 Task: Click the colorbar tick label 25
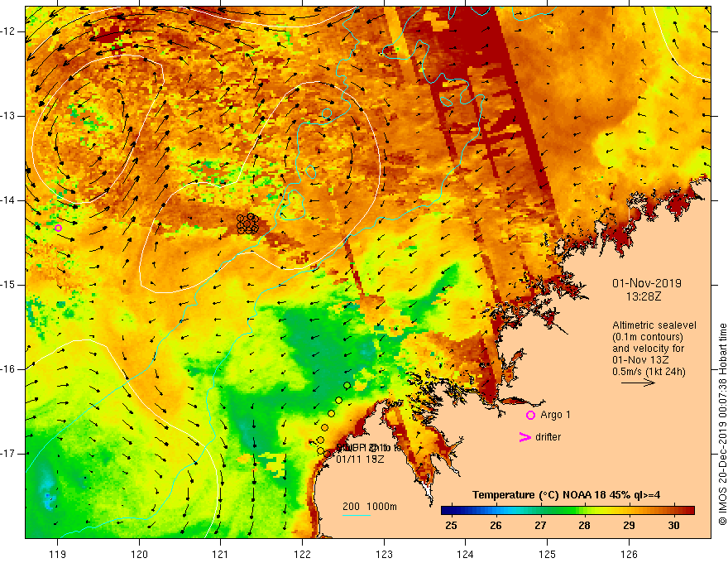(x=451, y=526)
